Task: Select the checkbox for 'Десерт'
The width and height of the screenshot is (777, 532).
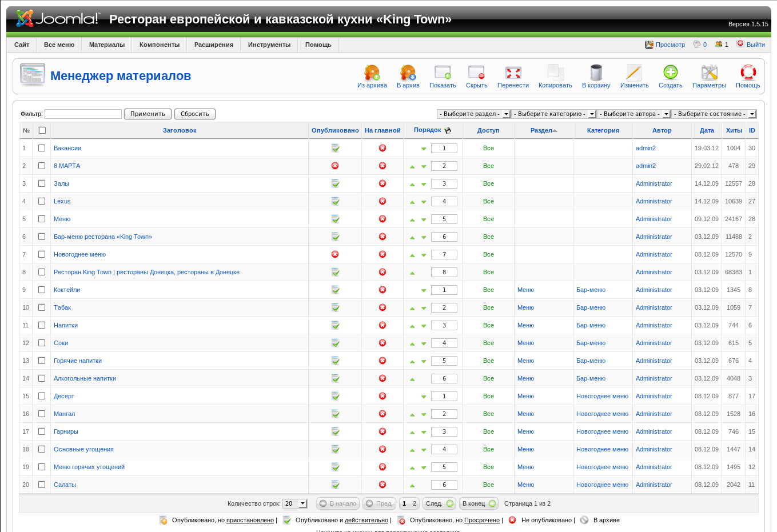Action: coord(42,396)
